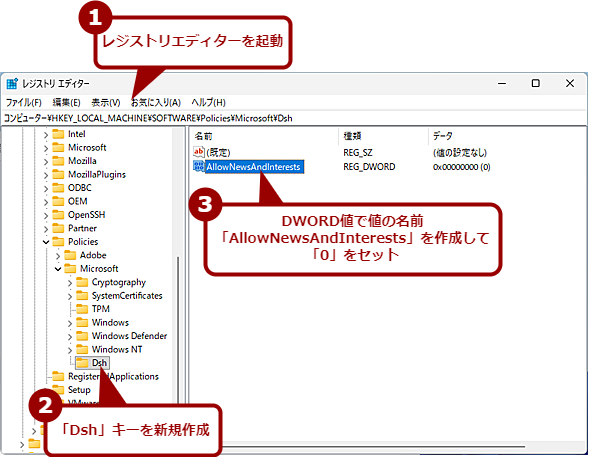589x457 pixels.
Task: Expand the ODBC key
Action: click(x=46, y=188)
